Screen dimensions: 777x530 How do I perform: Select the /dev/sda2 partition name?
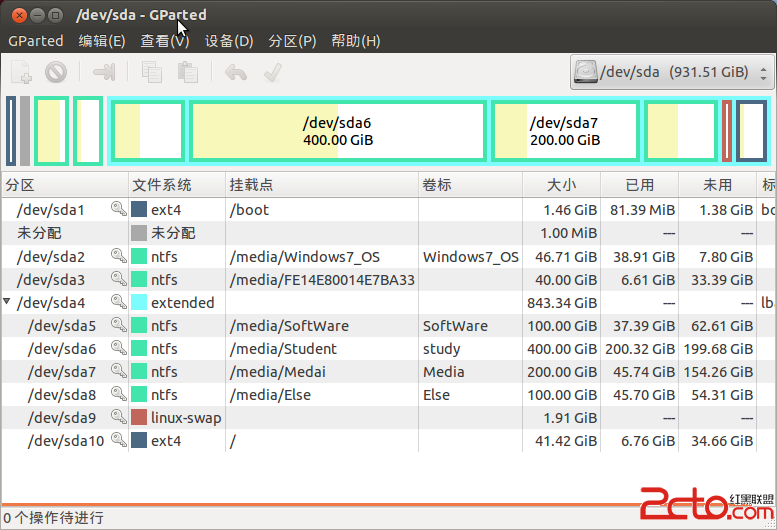coord(51,257)
